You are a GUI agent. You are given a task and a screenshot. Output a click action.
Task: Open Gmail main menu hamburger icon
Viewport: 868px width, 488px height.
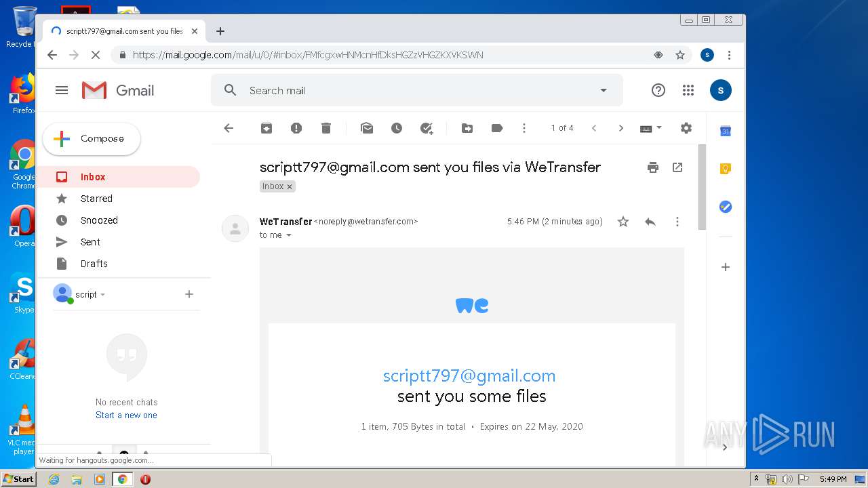[x=62, y=90]
